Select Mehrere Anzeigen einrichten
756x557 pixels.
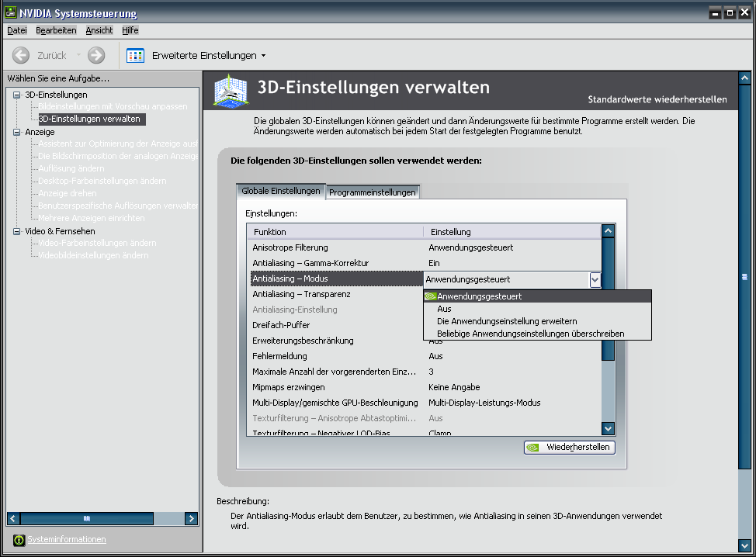click(92, 218)
